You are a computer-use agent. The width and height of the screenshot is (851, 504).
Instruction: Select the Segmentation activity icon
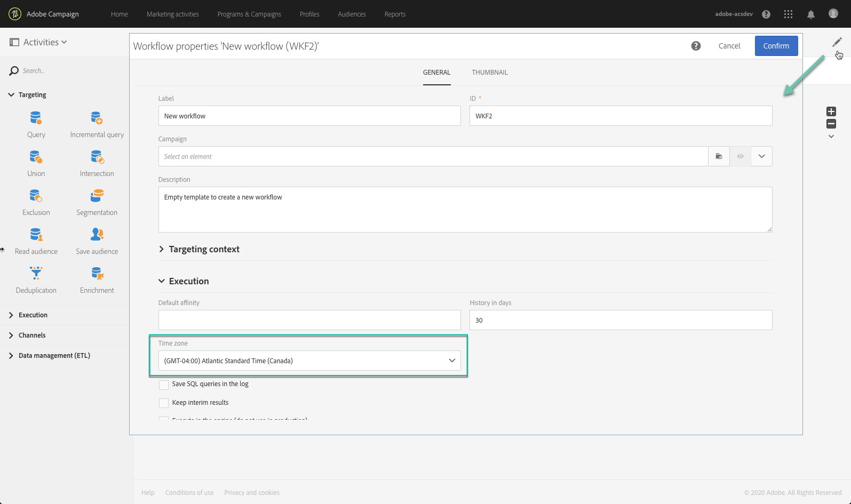(x=97, y=196)
